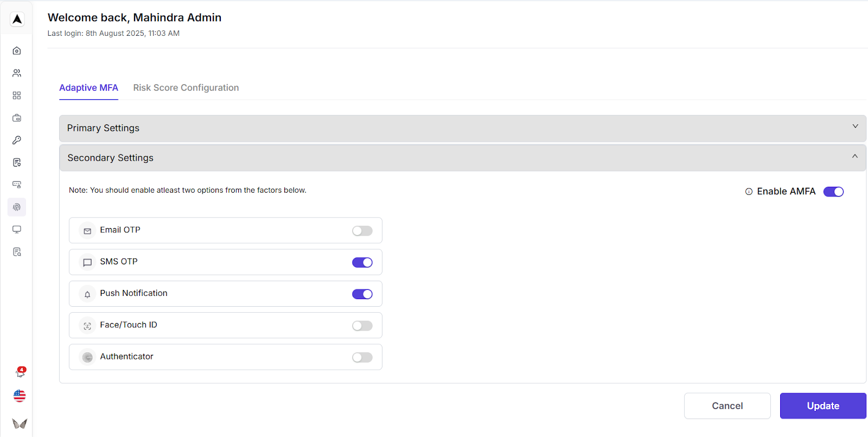Screen dimensions: 868x437
Task: Select the Adaptive MFA tab
Action: (88, 88)
